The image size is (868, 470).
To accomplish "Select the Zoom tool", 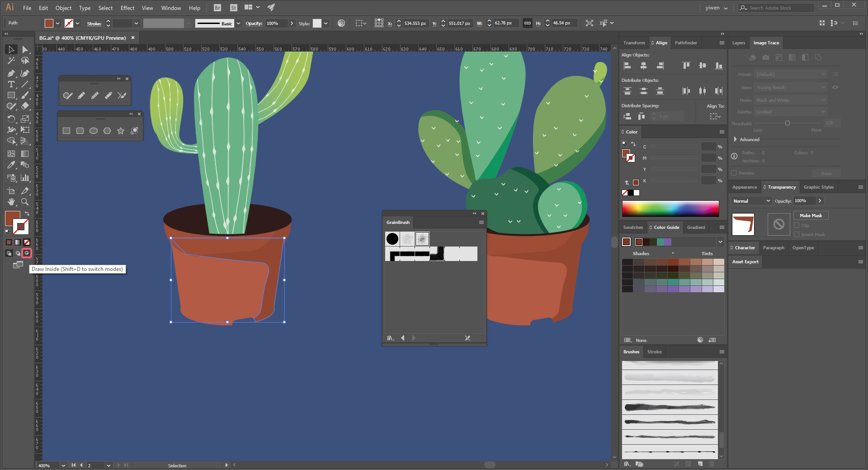I will 25,202.
